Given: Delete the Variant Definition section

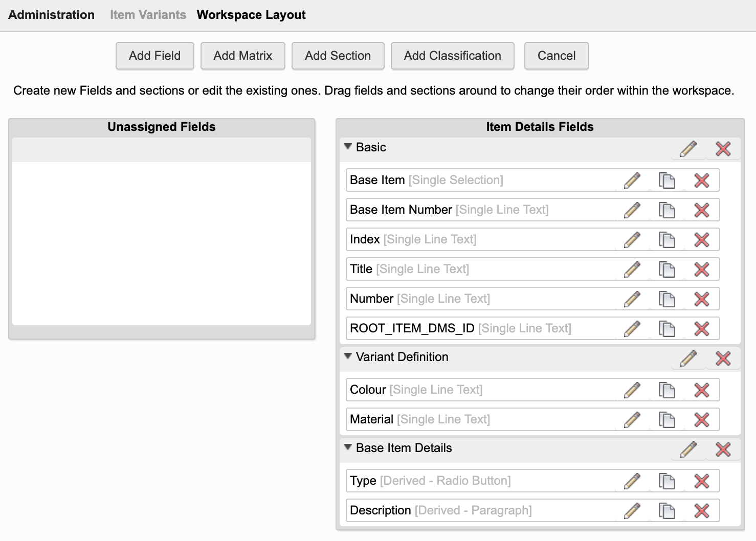Looking at the screenshot, I should tap(723, 358).
